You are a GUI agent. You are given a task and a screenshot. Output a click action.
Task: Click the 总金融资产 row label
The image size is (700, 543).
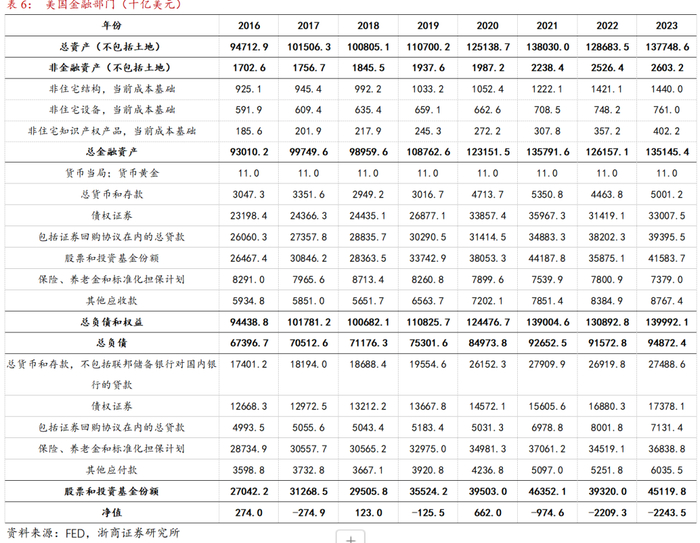click(112, 152)
